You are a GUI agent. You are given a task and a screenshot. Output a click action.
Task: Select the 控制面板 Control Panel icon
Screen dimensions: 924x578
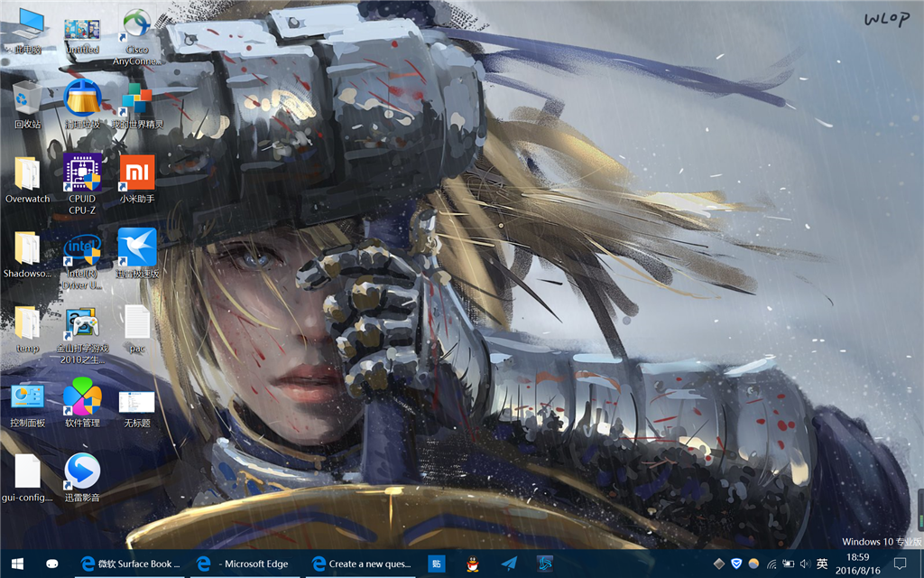(x=27, y=404)
